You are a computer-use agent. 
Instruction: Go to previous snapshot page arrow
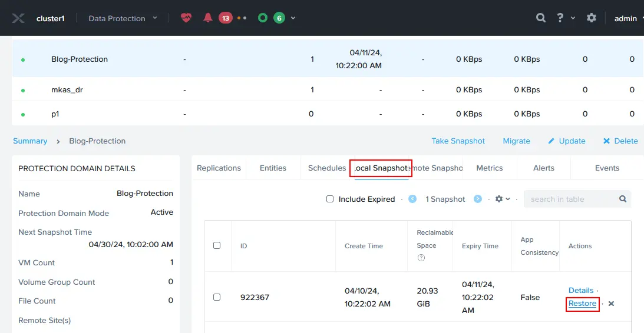tap(413, 199)
